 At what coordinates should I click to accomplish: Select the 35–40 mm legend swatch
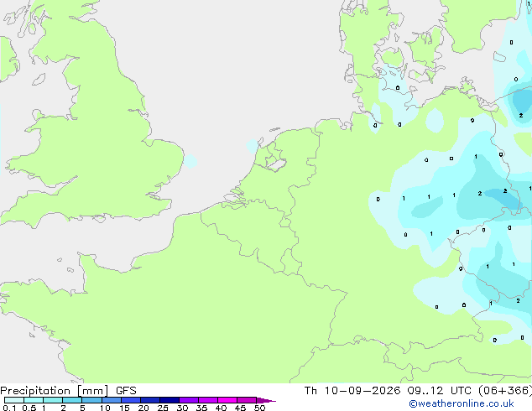point(208,400)
